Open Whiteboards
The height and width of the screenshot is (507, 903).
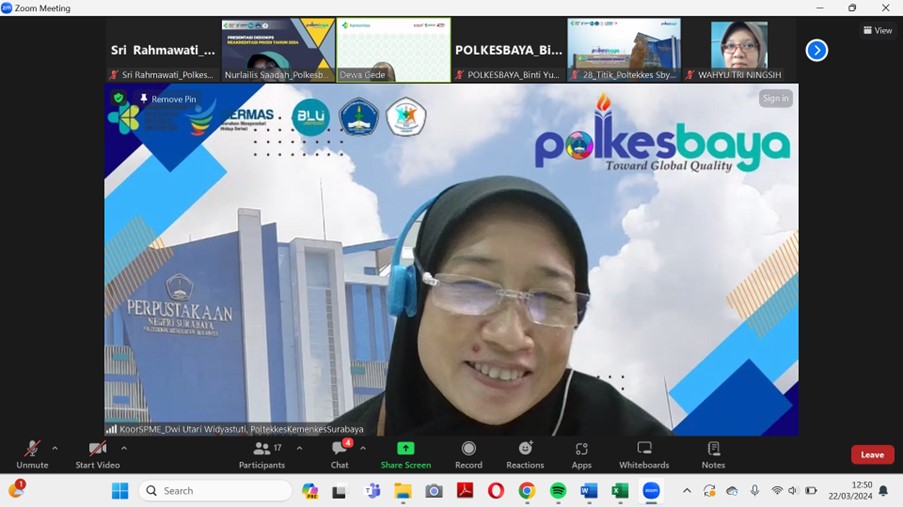pyautogui.click(x=644, y=455)
